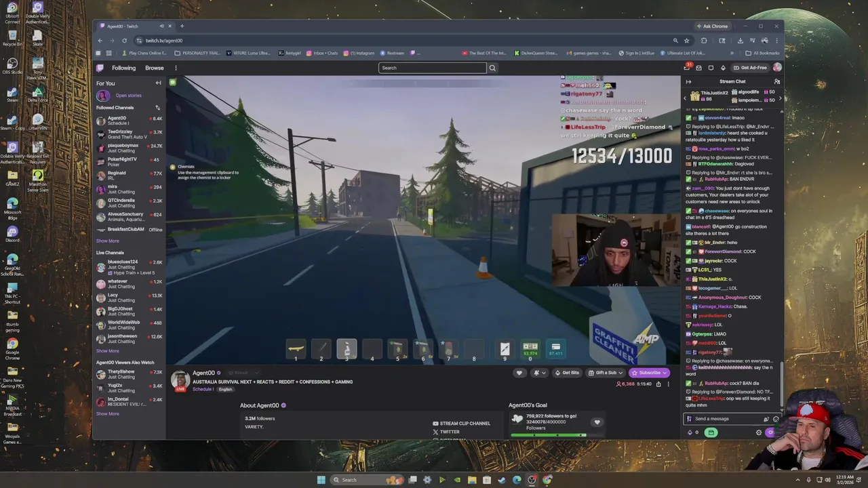This screenshot has height=488, width=868.
Task: Open Yugi2x recommended channel
Action: pyautogui.click(x=129, y=388)
